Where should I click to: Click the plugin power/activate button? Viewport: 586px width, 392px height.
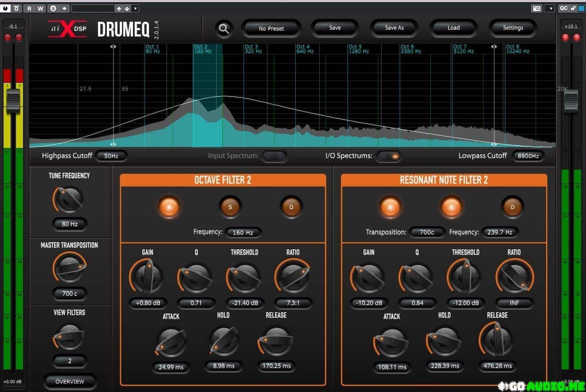(6, 8)
